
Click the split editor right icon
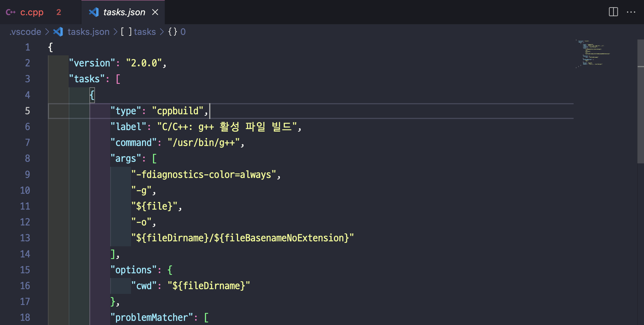[x=613, y=12]
